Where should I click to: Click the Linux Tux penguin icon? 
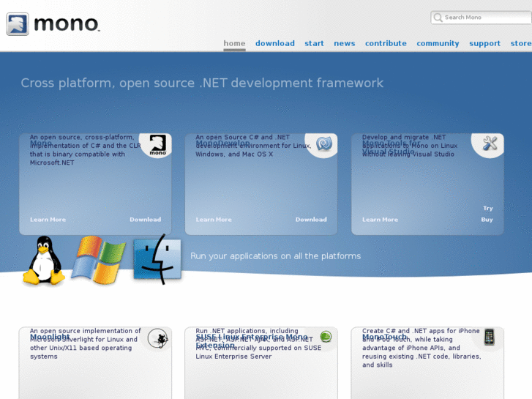[44, 261]
